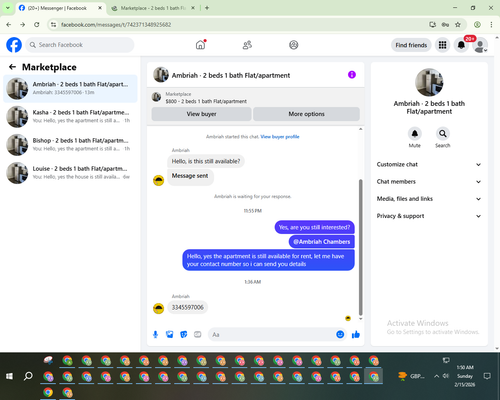Image resolution: width=500 pixels, height=400 pixels.
Task: Choose a GIF icon in composer
Action: (x=198, y=334)
